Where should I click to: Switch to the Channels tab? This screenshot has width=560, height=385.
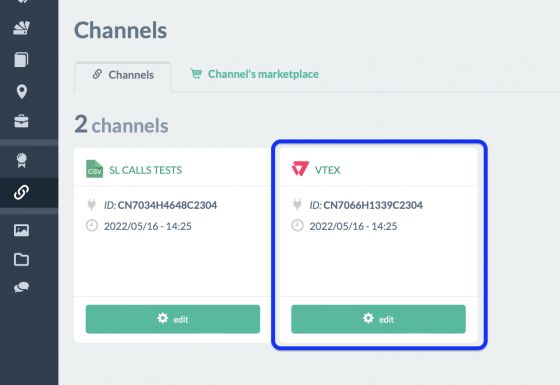(123, 75)
